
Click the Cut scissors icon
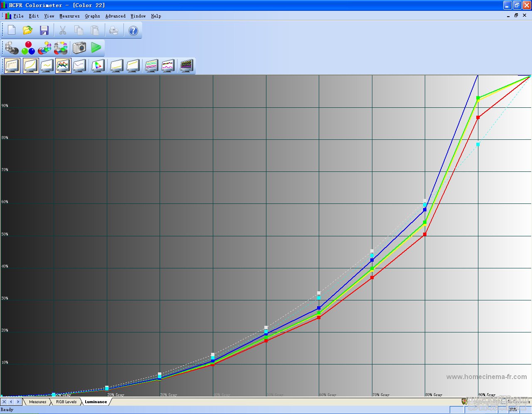point(63,30)
